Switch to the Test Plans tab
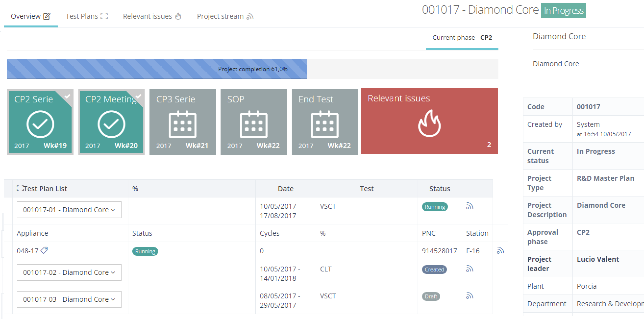This screenshot has height=319, width=644. (87, 16)
